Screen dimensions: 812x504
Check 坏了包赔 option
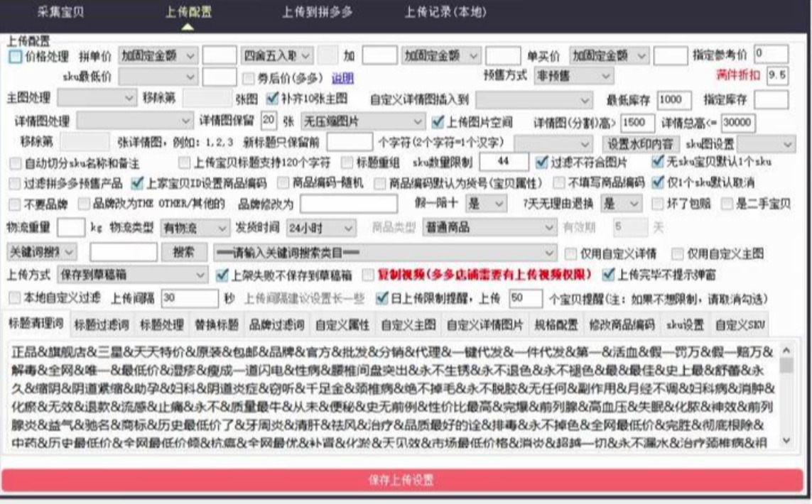coord(657,203)
